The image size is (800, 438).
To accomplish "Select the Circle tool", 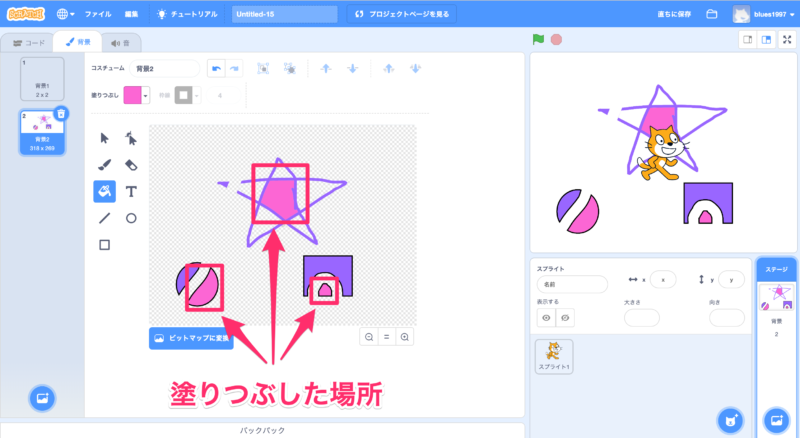I will point(131,217).
